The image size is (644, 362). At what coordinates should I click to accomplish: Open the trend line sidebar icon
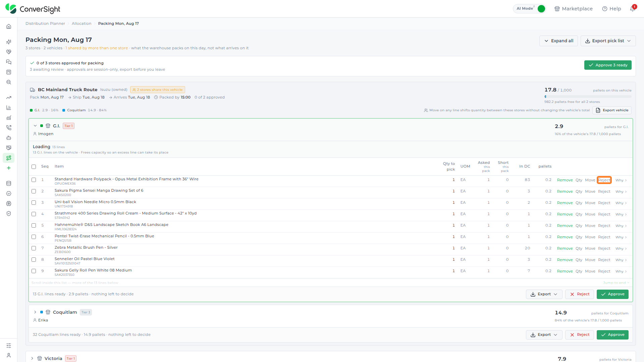click(9, 98)
